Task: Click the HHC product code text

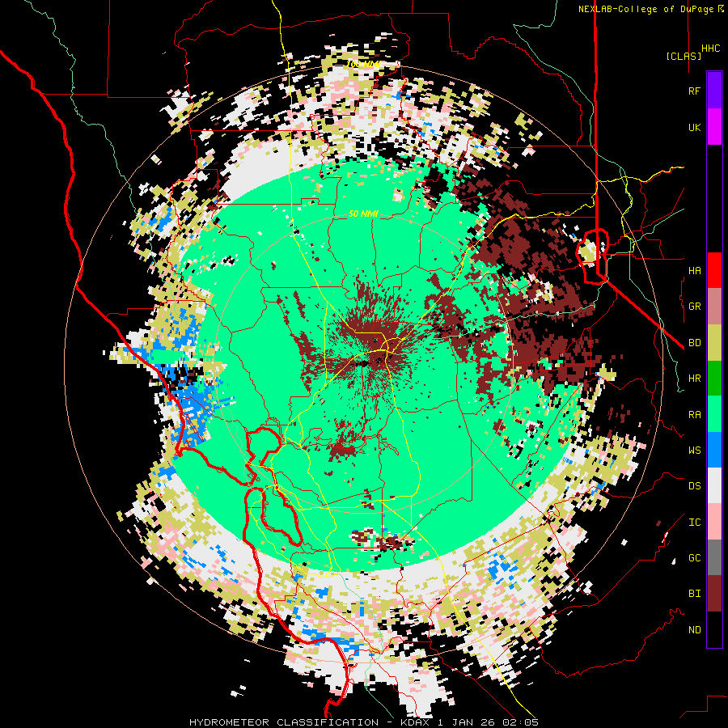Action: 710,49
